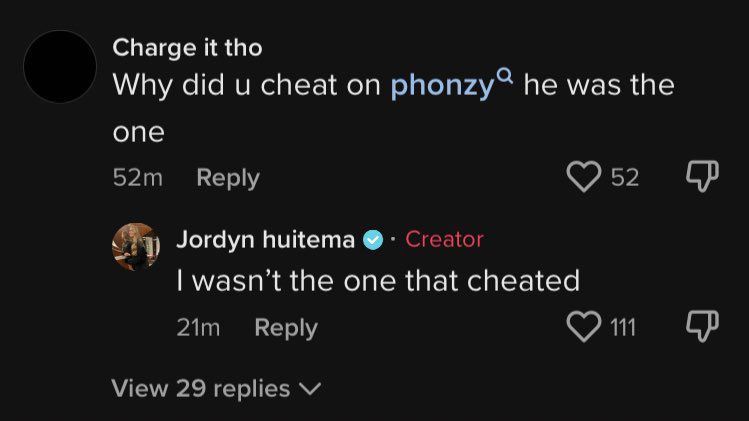Reply to the Charge it tho comment

point(228,178)
